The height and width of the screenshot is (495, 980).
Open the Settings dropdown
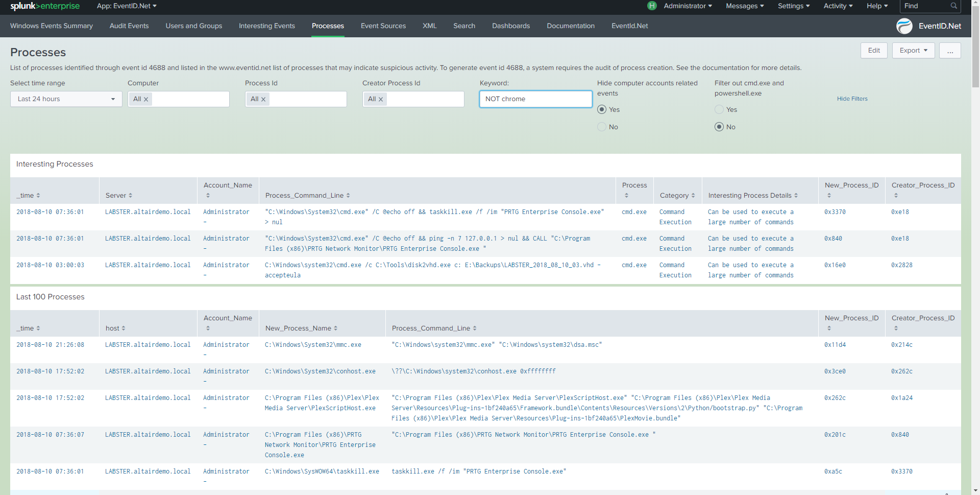click(794, 6)
